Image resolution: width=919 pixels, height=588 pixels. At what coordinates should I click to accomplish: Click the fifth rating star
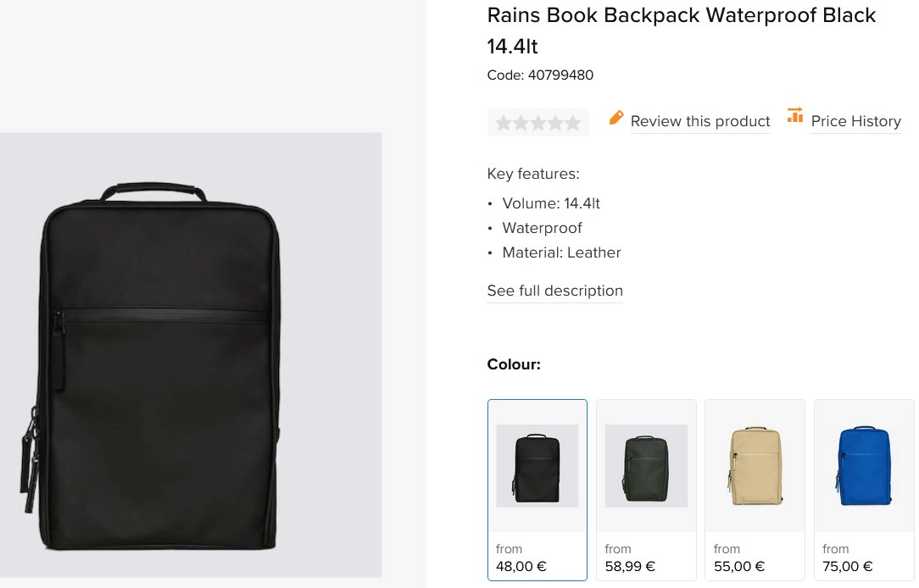click(573, 123)
